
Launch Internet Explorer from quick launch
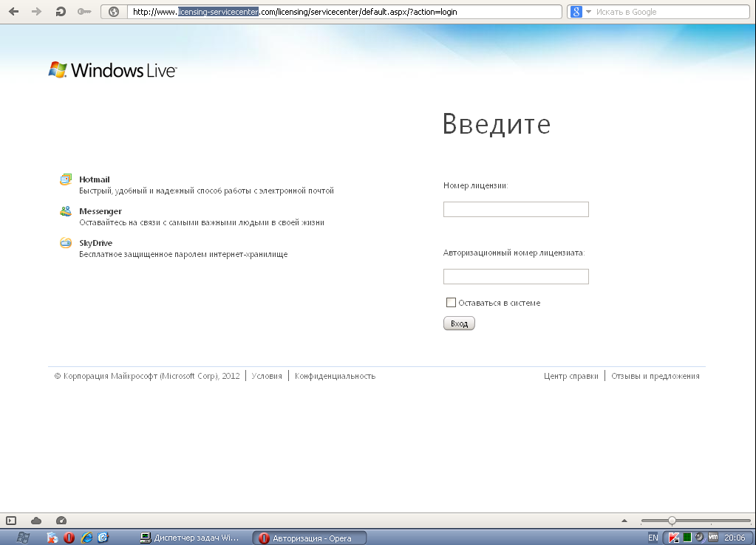[x=86, y=538]
